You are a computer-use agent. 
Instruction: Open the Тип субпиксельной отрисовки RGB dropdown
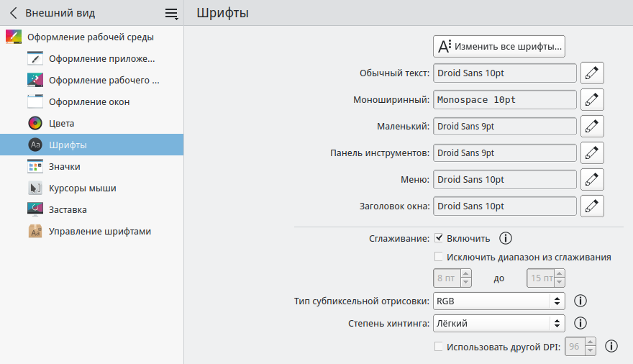(498, 301)
